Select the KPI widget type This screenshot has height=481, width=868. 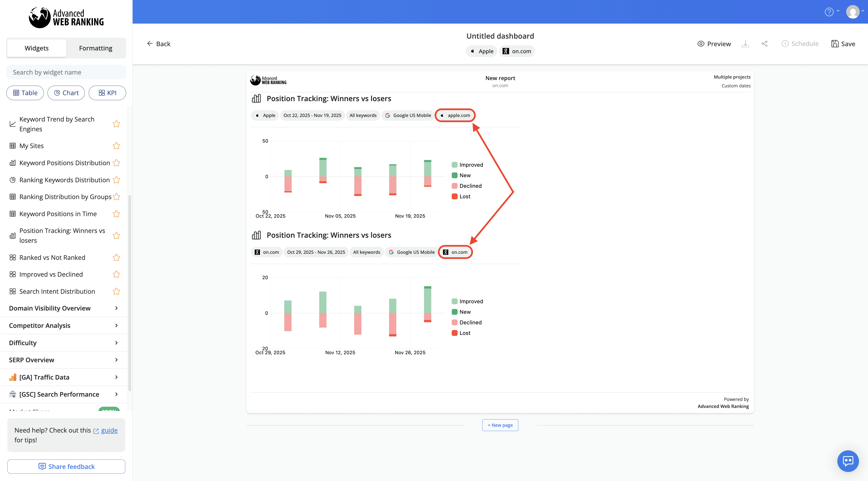[x=107, y=93]
